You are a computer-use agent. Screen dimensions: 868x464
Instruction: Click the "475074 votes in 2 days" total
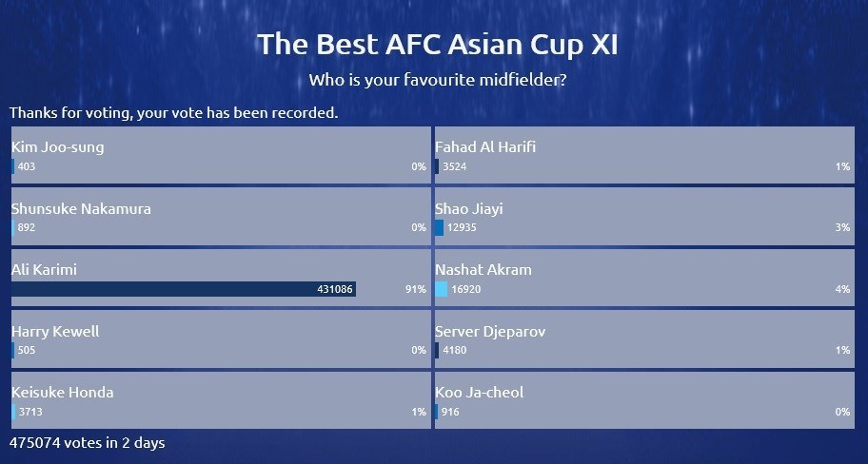click(x=88, y=442)
